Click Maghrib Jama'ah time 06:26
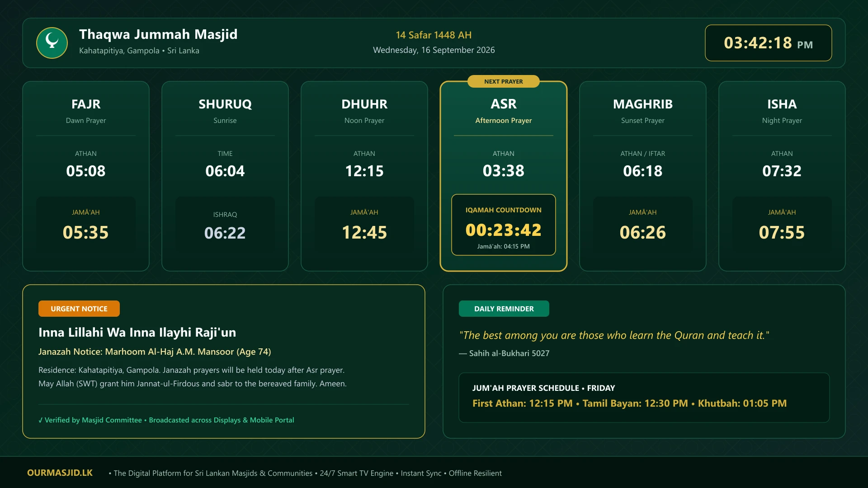The image size is (868, 488). [643, 232]
